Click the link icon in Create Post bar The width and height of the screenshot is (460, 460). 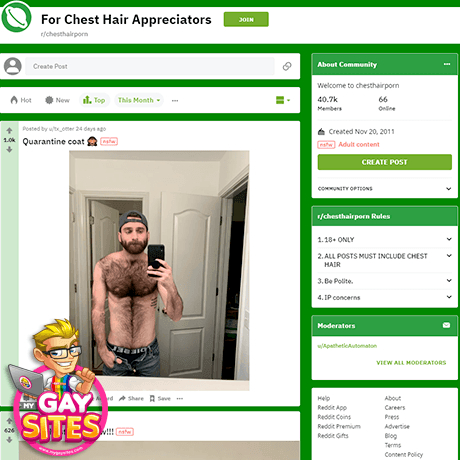(287, 66)
